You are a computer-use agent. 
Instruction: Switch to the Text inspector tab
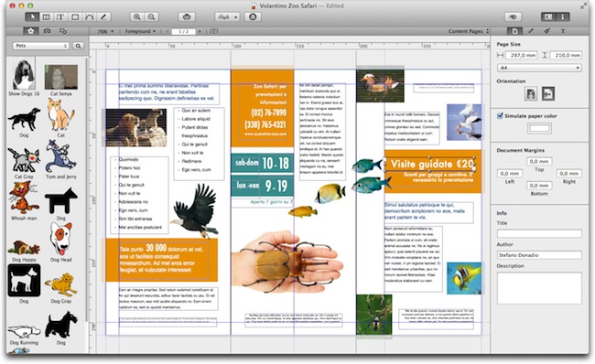(x=563, y=31)
